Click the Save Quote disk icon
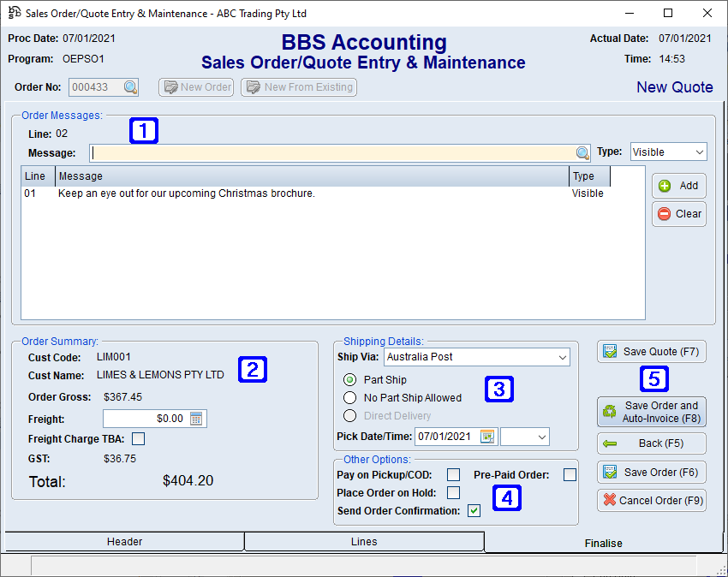 point(610,351)
